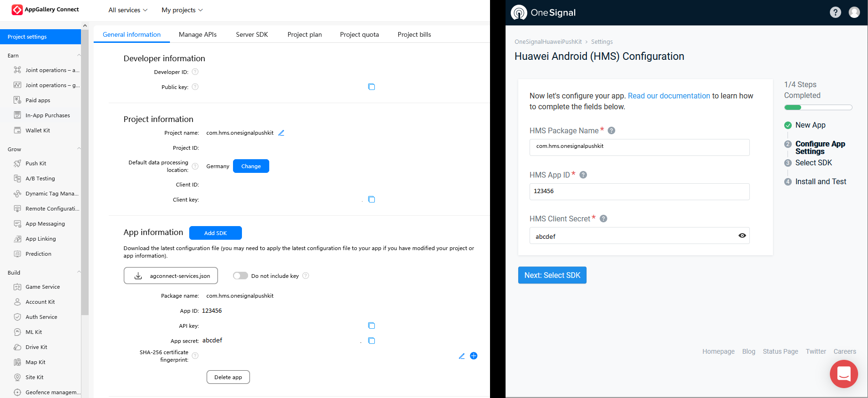Screen dimensions: 868x398
Task: Edit the SHA-256 fingerprint with the pencil icon
Action: (462, 356)
